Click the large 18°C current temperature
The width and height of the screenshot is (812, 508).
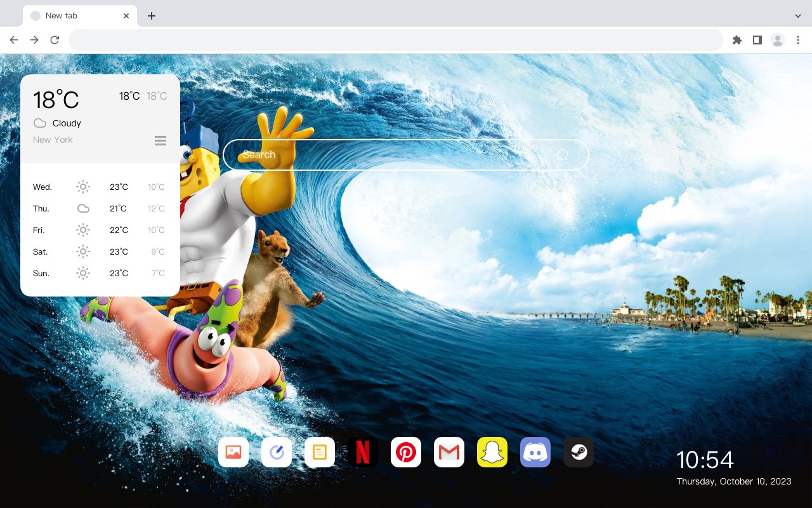tap(56, 100)
